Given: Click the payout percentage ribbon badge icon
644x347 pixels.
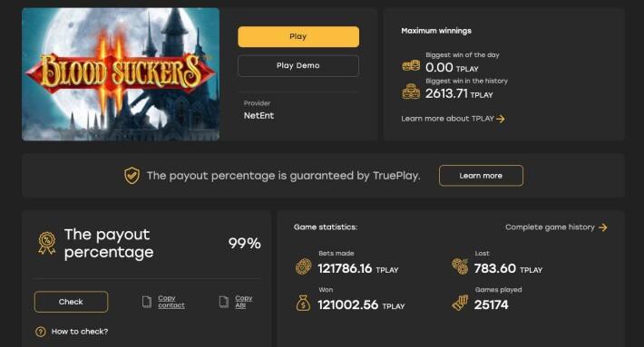Looking at the screenshot, I should coord(47,243).
